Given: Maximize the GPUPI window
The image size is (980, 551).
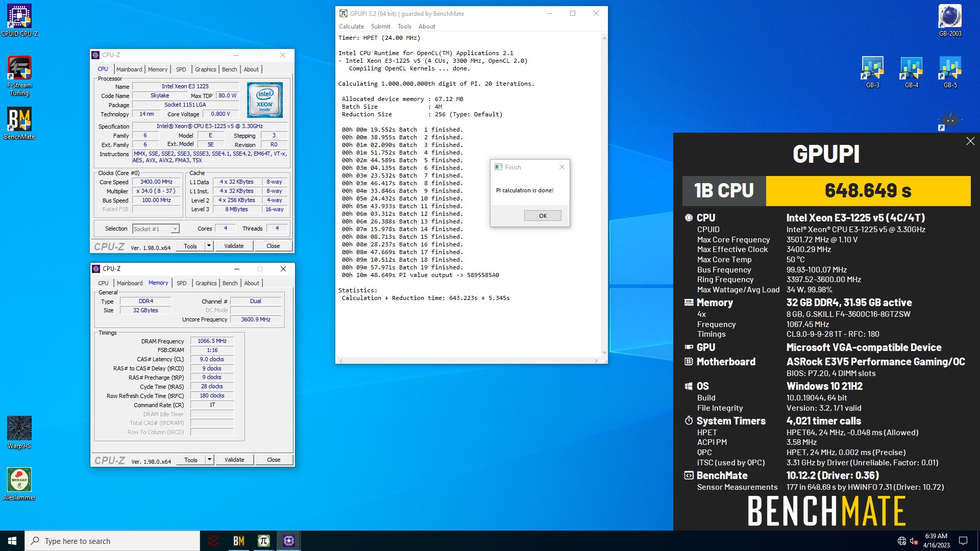Looking at the screenshot, I should (x=573, y=13).
